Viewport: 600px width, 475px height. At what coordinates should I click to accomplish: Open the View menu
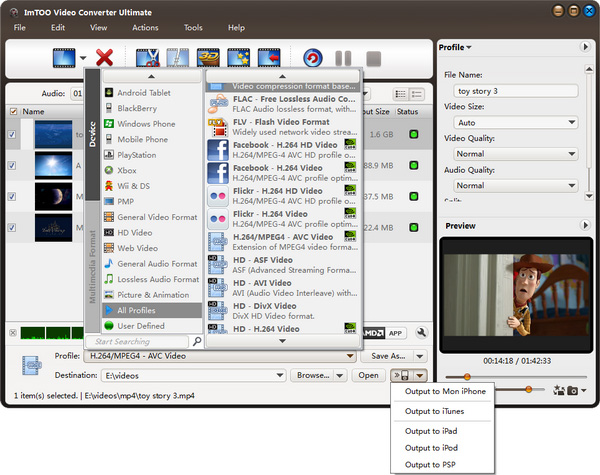(x=98, y=28)
